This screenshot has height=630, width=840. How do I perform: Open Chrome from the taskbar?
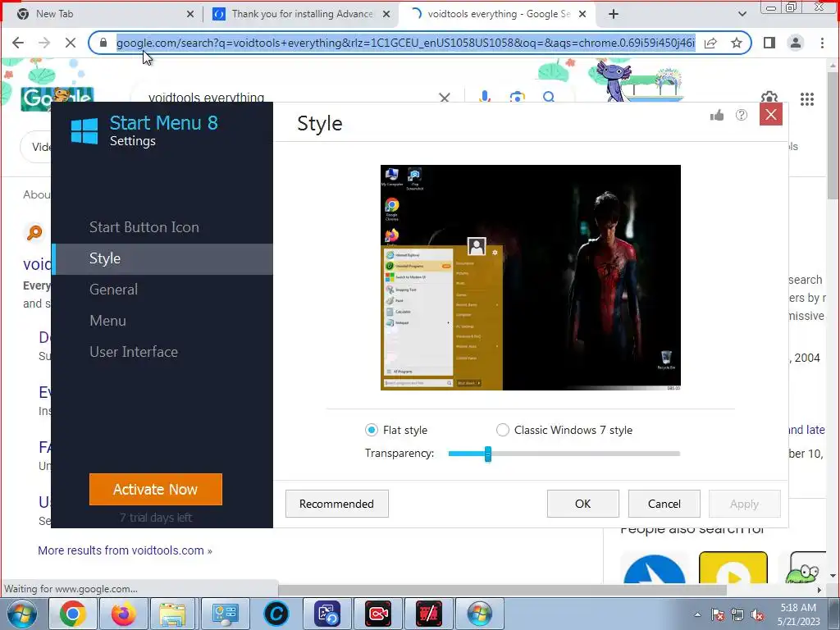tap(73, 614)
